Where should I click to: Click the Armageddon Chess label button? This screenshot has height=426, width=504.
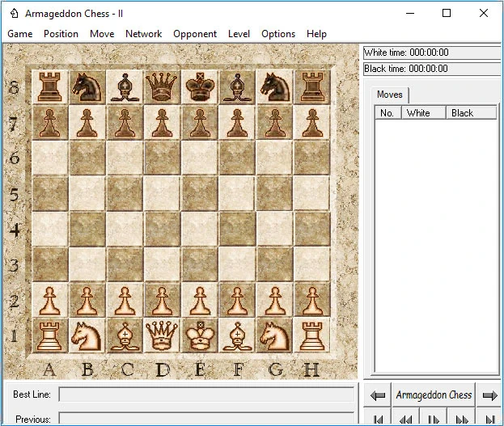click(x=434, y=395)
